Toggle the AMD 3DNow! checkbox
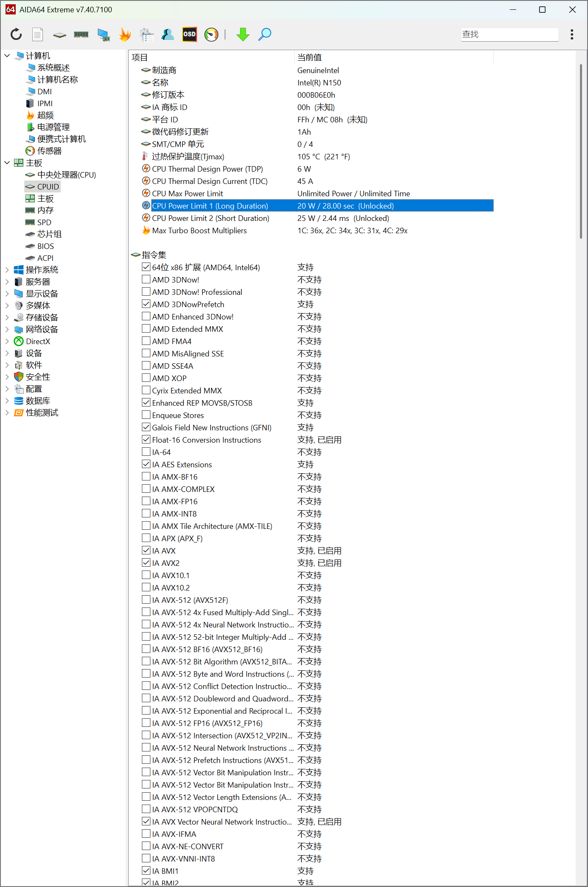Viewport: 588px width, 887px height. pyautogui.click(x=146, y=280)
